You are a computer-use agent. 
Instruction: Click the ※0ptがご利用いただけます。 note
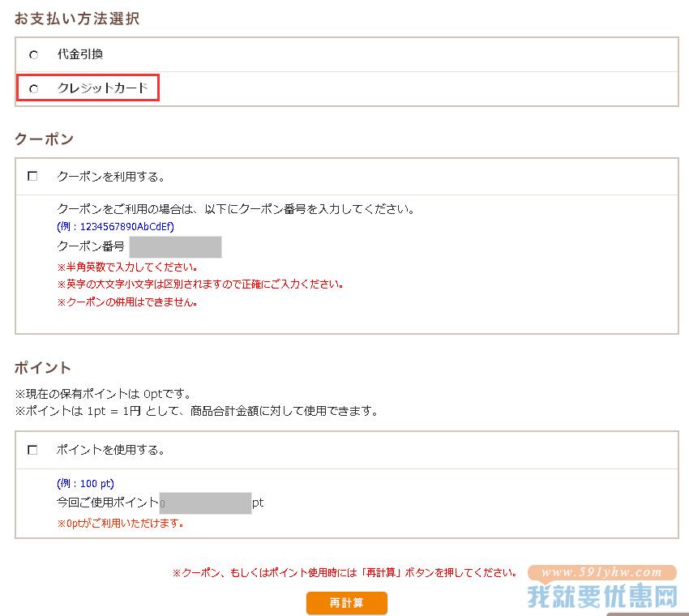pos(121,524)
